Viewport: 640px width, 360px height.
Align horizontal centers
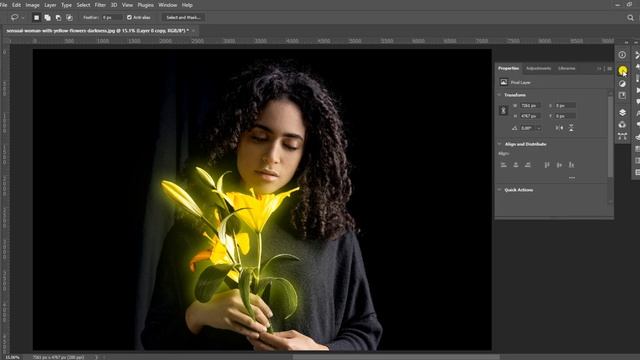(516, 165)
